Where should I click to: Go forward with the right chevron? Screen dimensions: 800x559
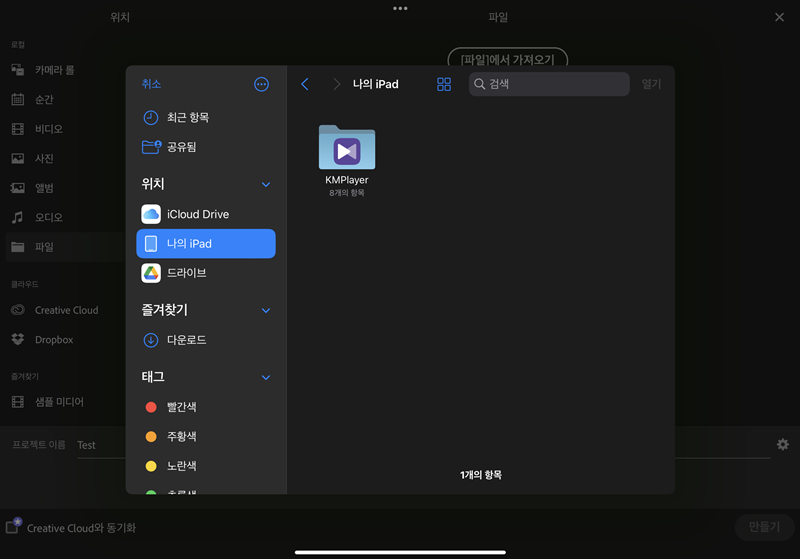(336, 84)
